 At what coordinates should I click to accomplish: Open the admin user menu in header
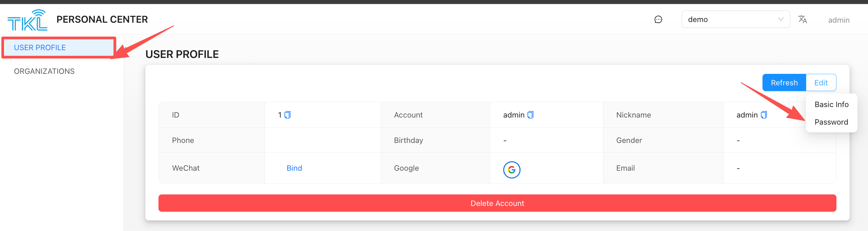click(x=838, y=20)
